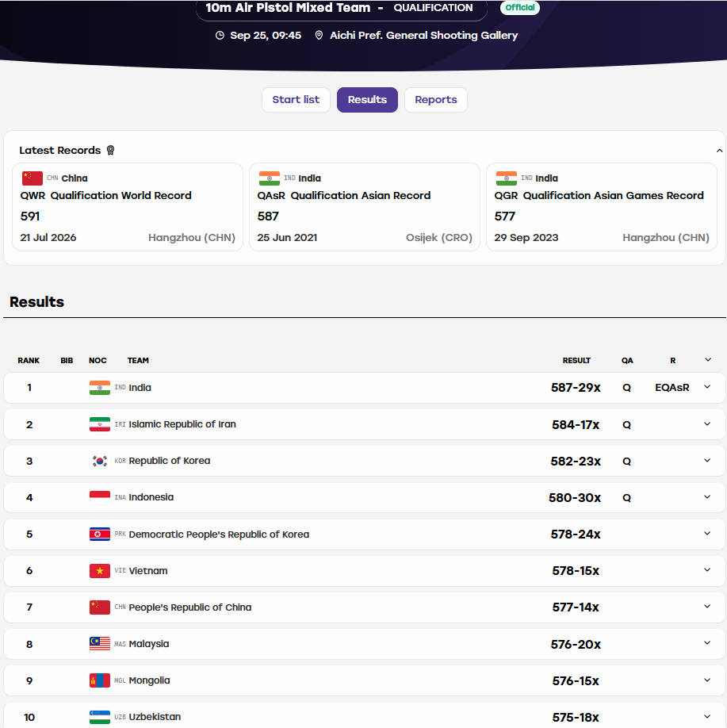Select the Results tab
The height and width of the screenshot is (728, 727).
tap(367, 100)
